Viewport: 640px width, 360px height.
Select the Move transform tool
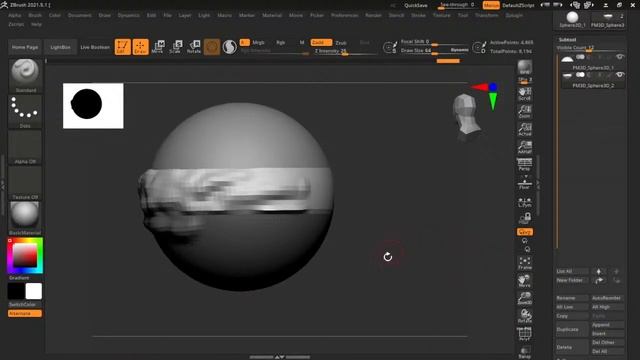[158, 47]
